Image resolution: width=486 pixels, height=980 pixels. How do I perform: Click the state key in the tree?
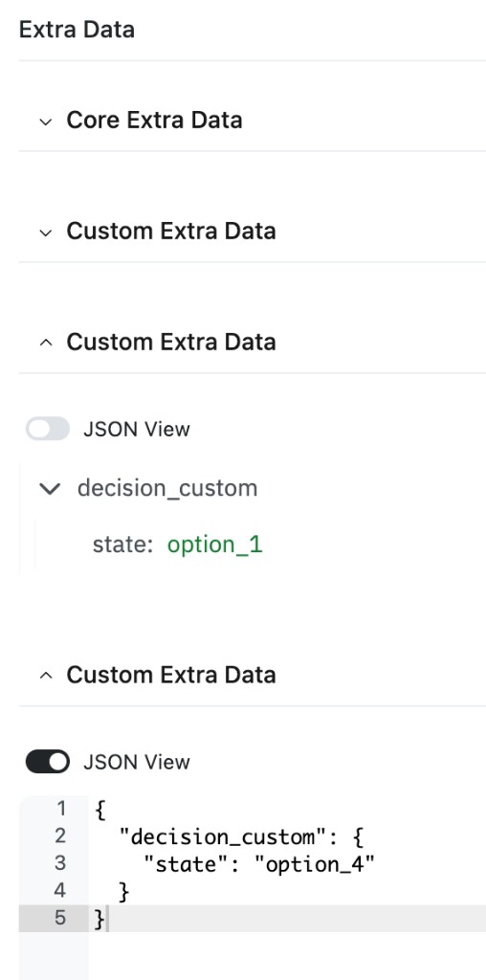pyautogui.click(x=122, y=545)
